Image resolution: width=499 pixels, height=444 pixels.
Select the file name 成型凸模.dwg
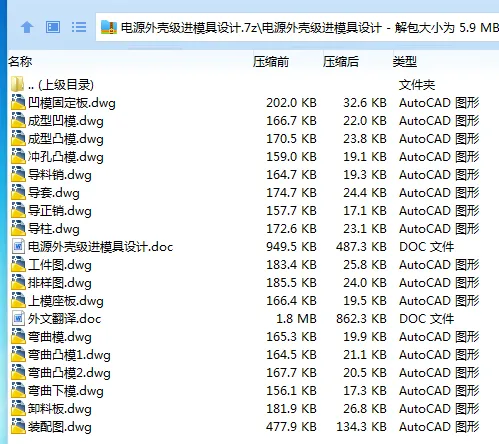66,139
